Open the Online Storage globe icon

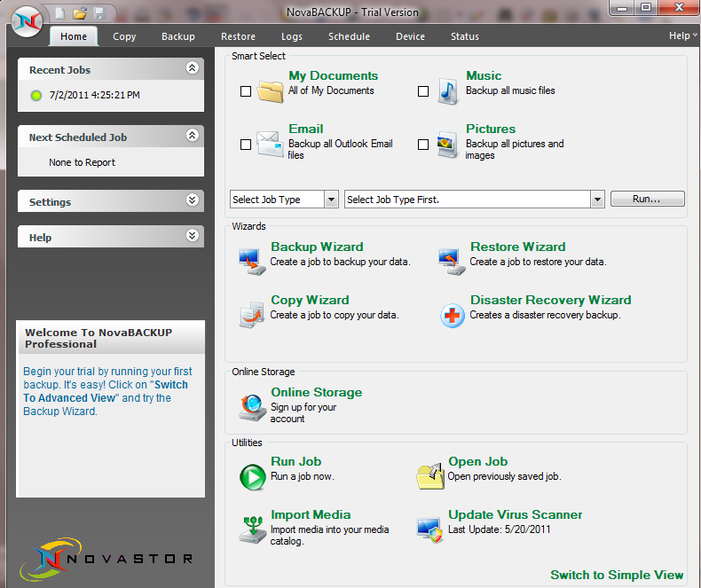click(252, 406)
